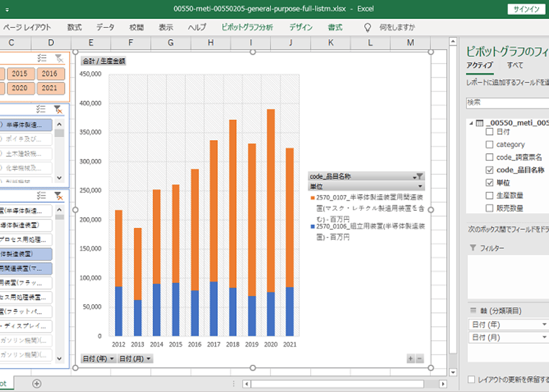
Task: Click the horizontal scrollbar right arrow
Action: tap(443, 384)
